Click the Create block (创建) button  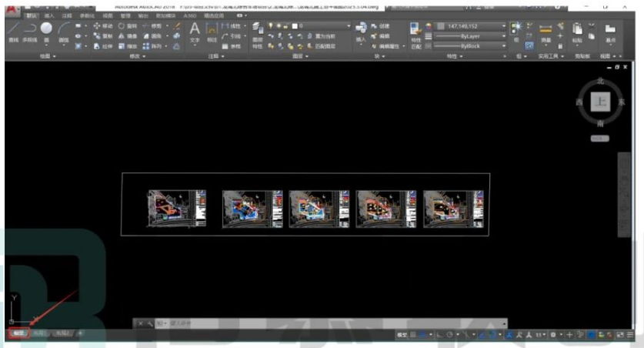click(380, 26)
